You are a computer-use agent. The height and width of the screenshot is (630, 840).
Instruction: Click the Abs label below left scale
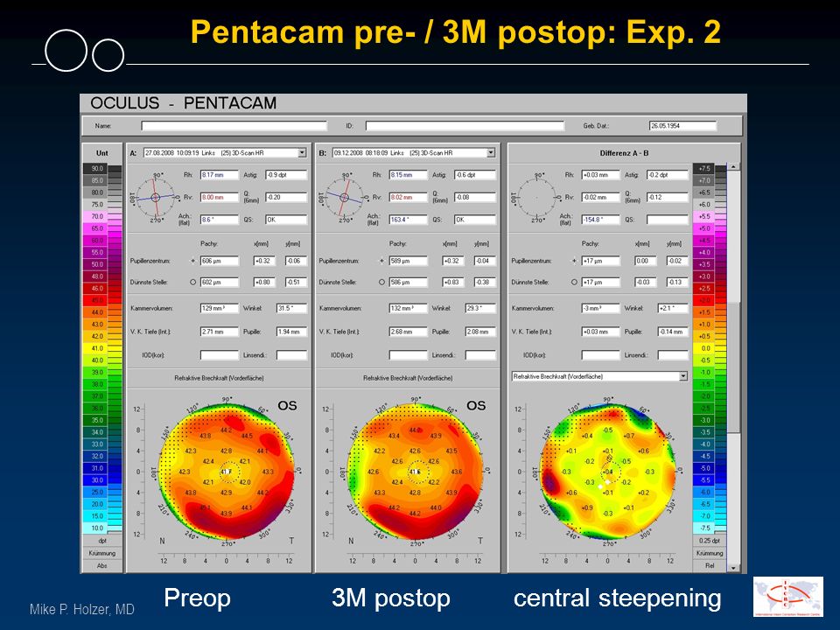point(101,566)
